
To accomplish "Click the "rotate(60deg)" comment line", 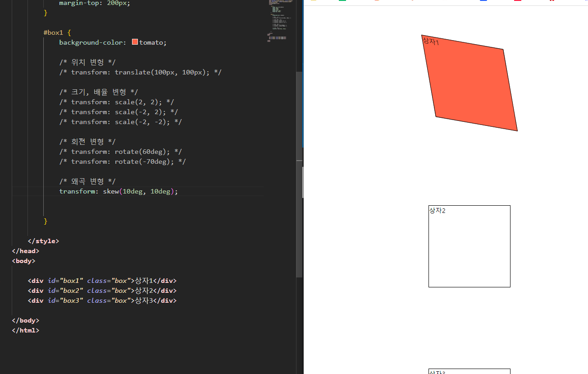I will click(x=121, y=152).
